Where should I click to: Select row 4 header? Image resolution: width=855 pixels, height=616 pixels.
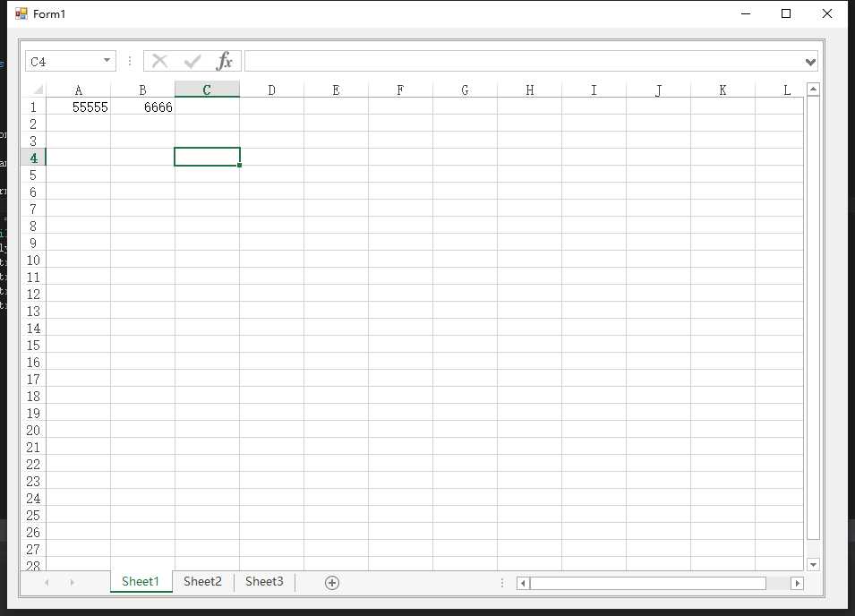click(33, 158)
